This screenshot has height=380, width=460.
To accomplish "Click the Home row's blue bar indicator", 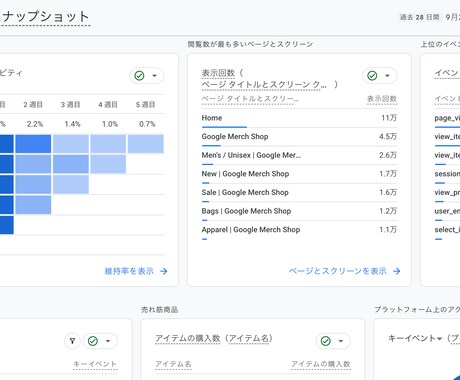I will [224, 127].
